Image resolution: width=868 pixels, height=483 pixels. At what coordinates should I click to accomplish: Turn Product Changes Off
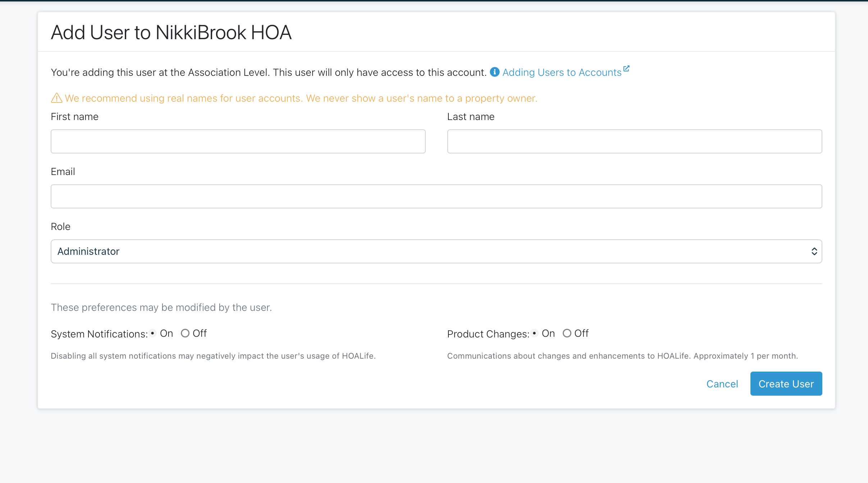[x=567, y=333]
